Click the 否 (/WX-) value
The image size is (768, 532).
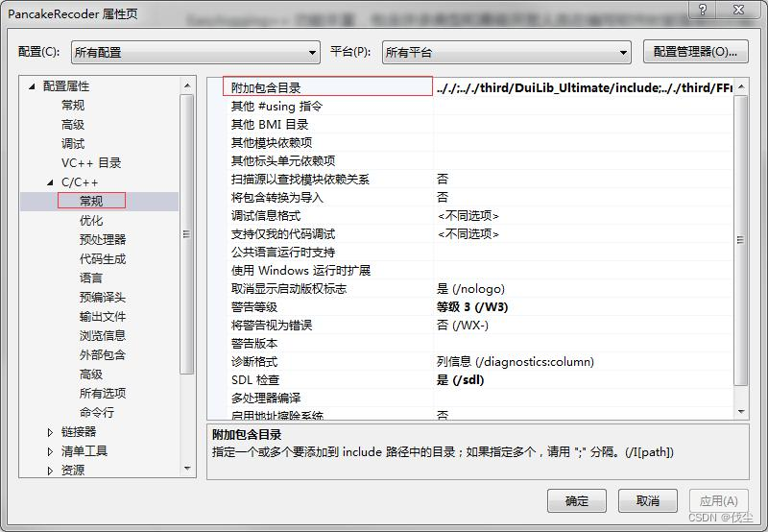pos(463,326)
